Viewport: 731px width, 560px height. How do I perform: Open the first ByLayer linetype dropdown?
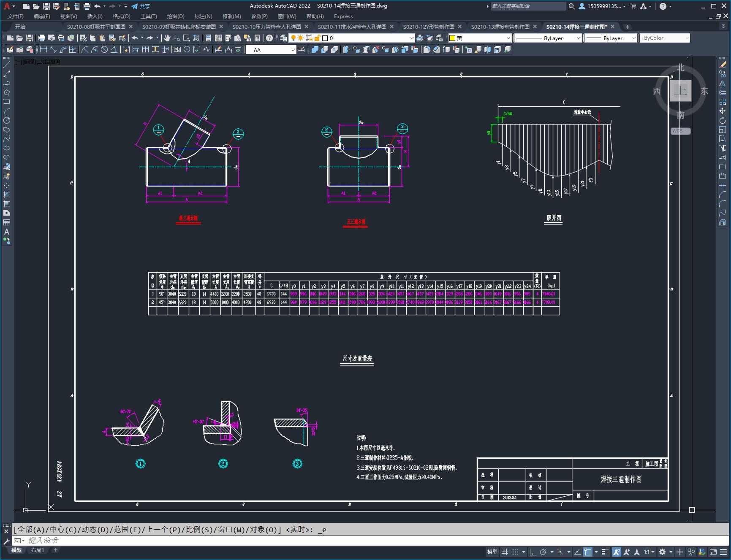pyautogui.click(x=548, y=38)
